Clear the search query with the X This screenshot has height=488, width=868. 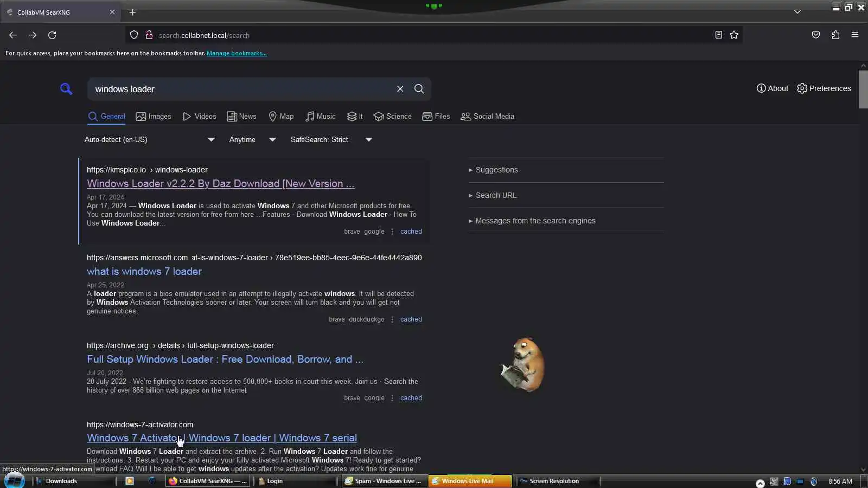click(x=400, y=89)
